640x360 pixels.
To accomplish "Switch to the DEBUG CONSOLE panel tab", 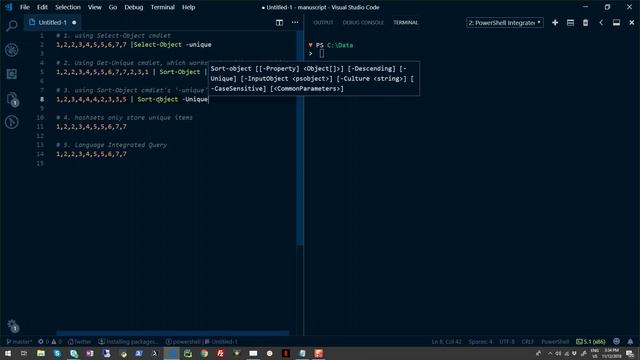I will coord(363,22).
